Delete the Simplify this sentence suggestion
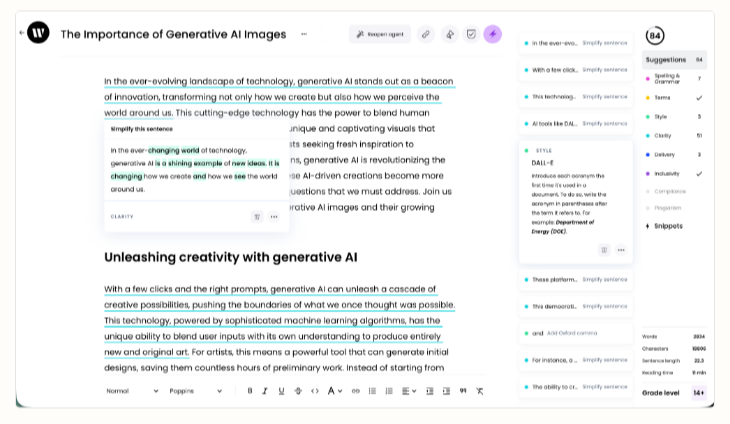Viewport: 730px width, 424px height. point(257,216)
